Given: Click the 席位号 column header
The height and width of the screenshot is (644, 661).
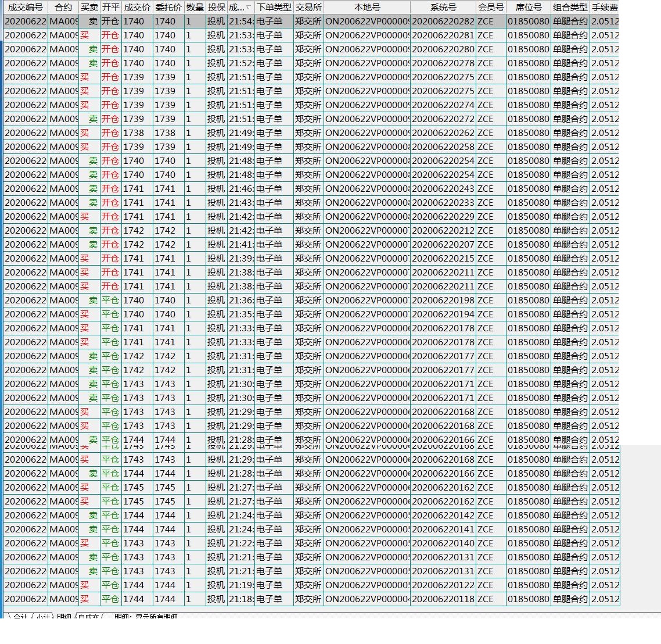Looking at the screenshot, I should [529, 7].
